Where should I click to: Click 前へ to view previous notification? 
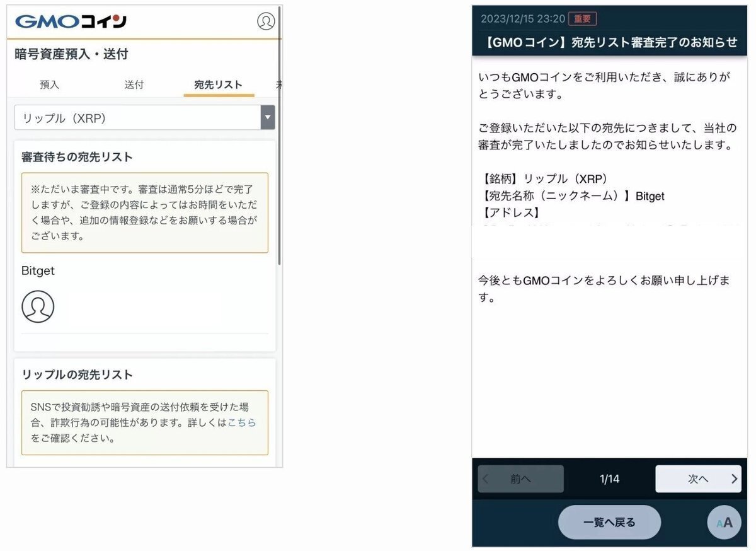[x=521, y=479]
